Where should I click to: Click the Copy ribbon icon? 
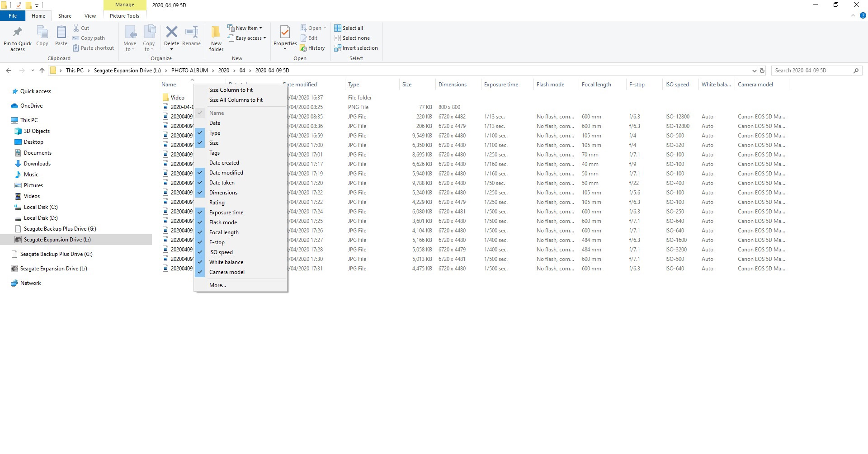click(x=42, y=33)
